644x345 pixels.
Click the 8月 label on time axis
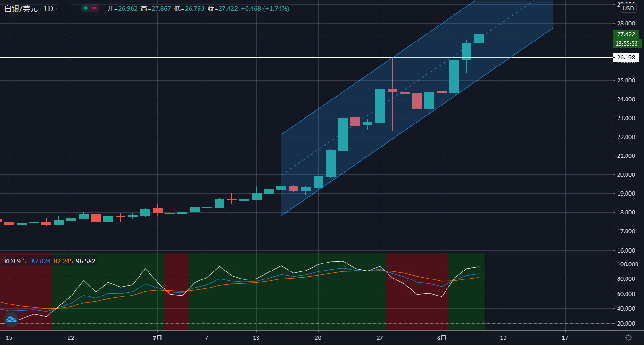tap(441, 337)
